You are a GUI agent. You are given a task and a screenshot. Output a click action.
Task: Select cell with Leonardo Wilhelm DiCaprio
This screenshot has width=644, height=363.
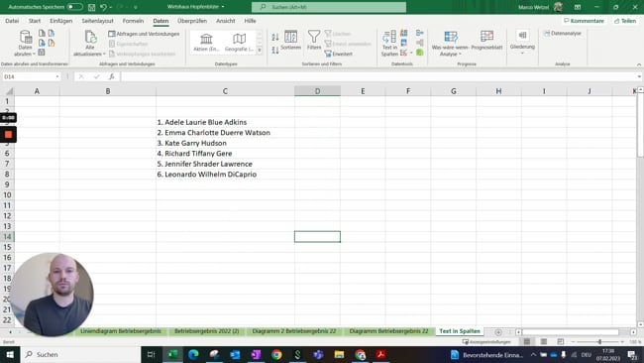[x=225, y=175]
